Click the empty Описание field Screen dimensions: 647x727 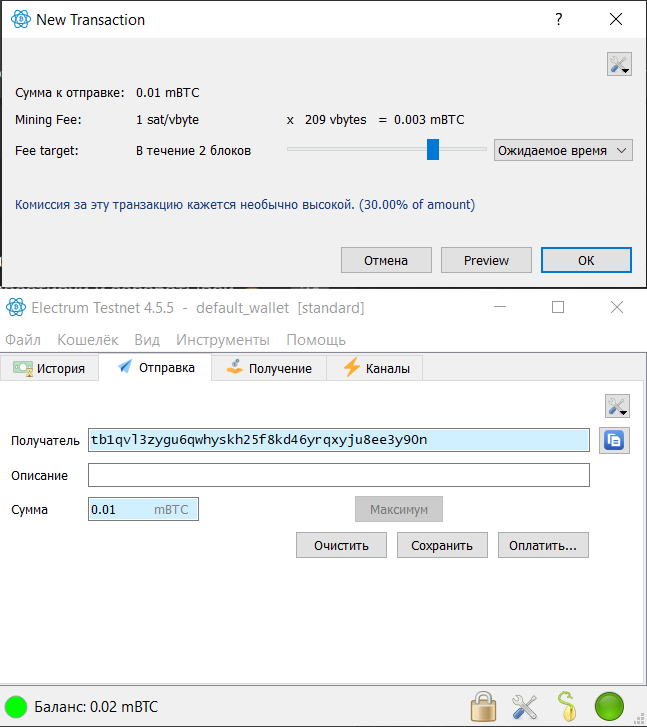pyautogui.click(x=339, y=475)
